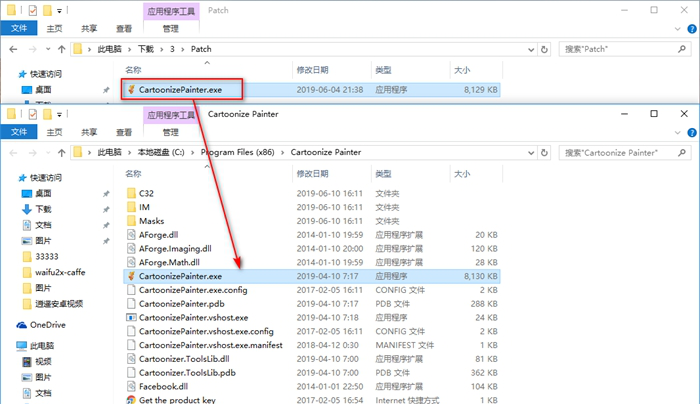The height and width of the screenshot is (420, 700).
Task: Click the 搜索"Cartoonize Painter" search box
Action: (x=620, y=152)
